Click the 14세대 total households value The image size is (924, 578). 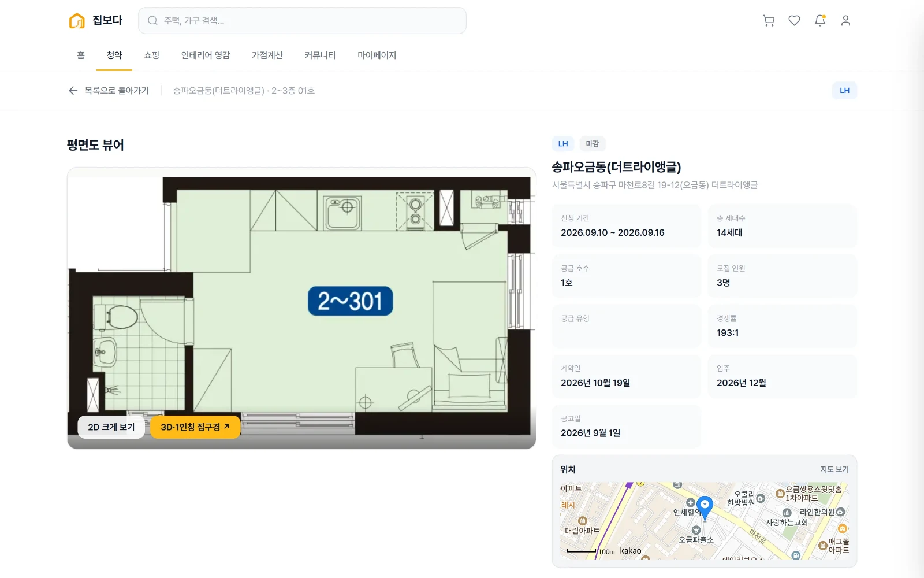(729, 232)
